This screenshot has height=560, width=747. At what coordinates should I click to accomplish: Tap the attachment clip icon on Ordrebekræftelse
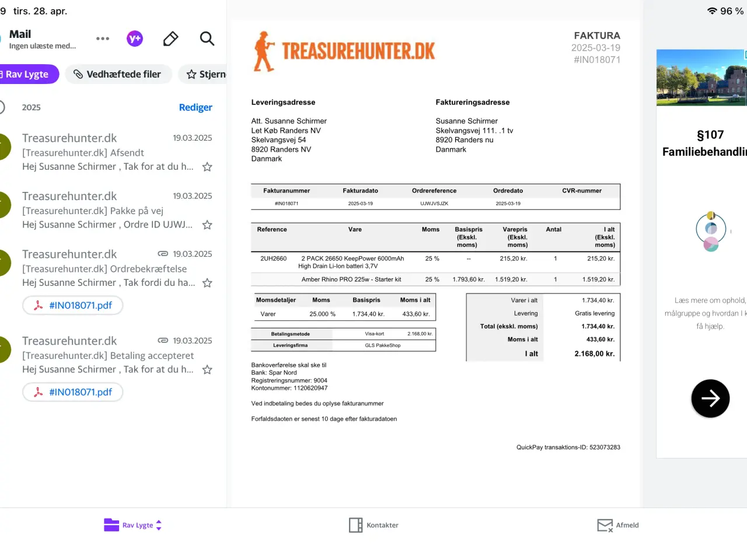tap(163, 254)
